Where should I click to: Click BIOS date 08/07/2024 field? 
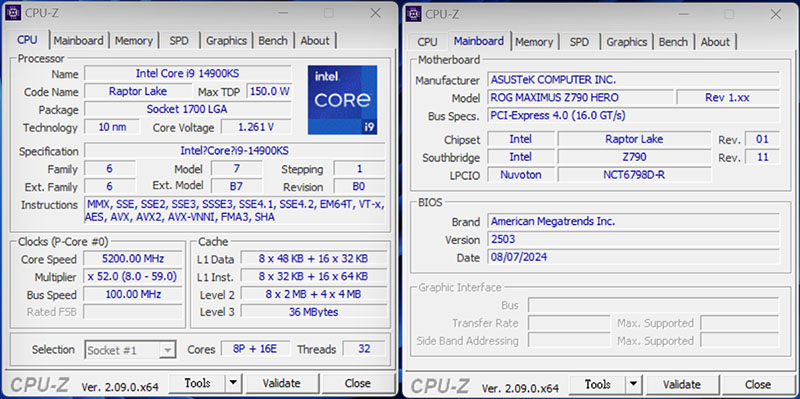click(634, 257)
